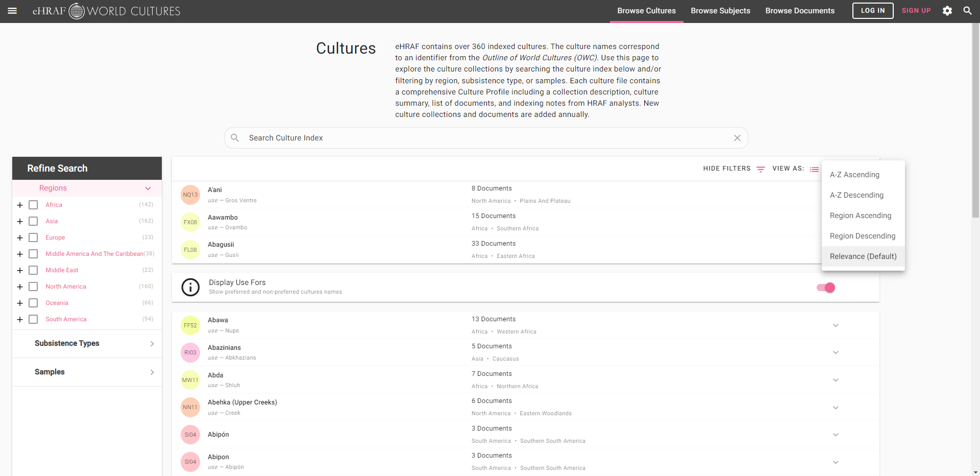
Task: Clear the culture search with X icon
Action: point(737,138)
